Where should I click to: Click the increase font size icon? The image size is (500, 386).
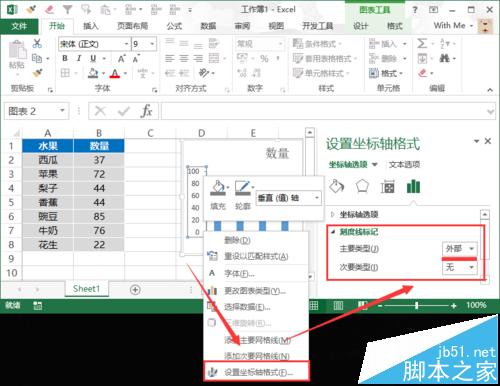tap(122, 59)
